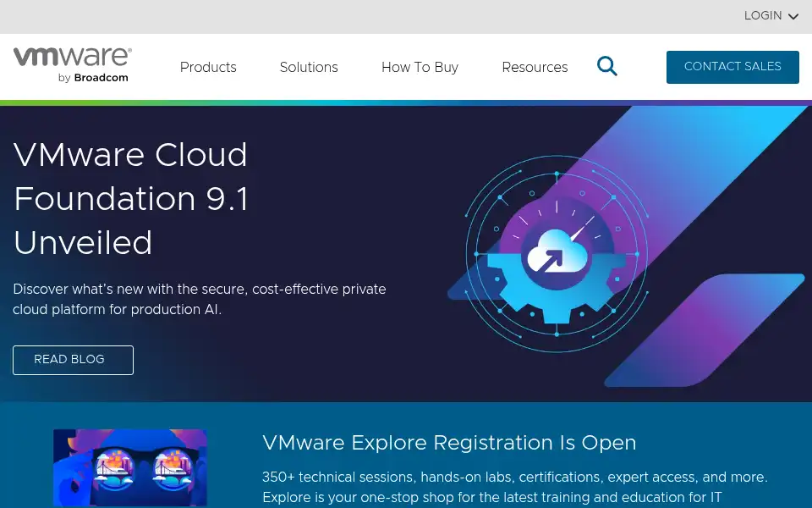
Task: Click the cloud gear hero illustration
Action: (x=557, y=253)
